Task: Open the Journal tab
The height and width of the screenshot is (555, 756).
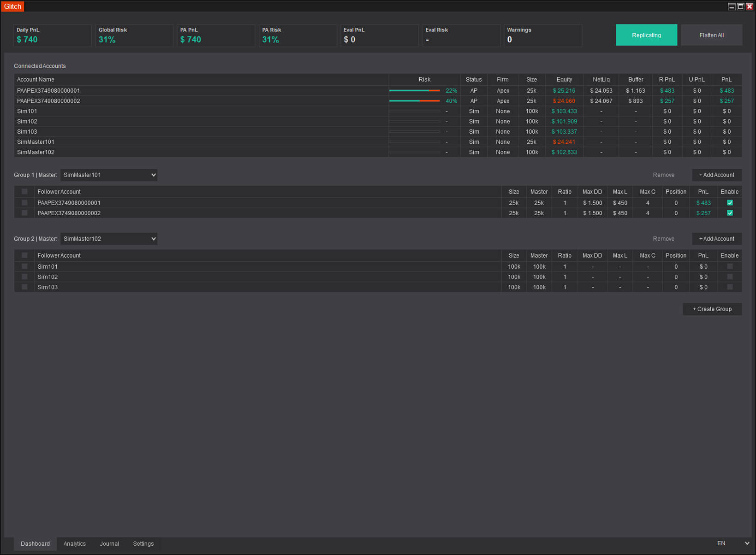Action: (109, 544)
